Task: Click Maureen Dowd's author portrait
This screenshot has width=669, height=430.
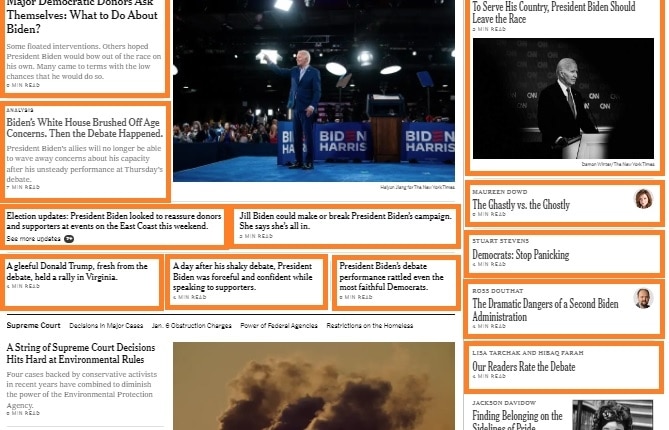Action: click(643, 198)
